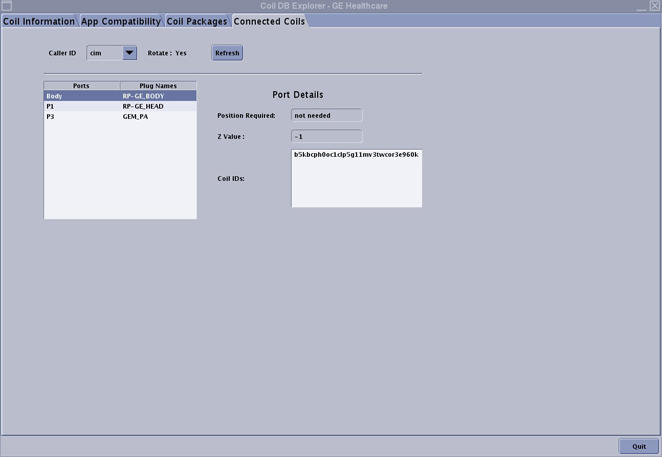Open the App Compatibility tab
The width and height of the screenshot is (662, 457).
coord(119,21)
